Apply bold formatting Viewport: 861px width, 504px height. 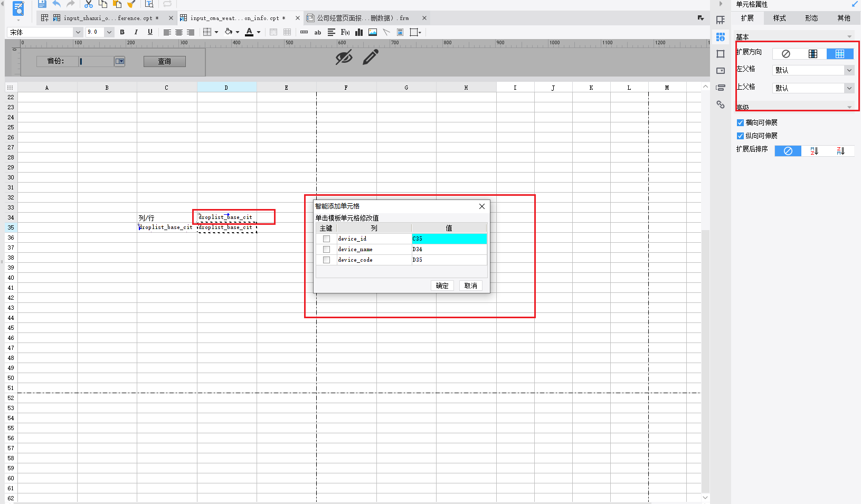coord(122,32)
